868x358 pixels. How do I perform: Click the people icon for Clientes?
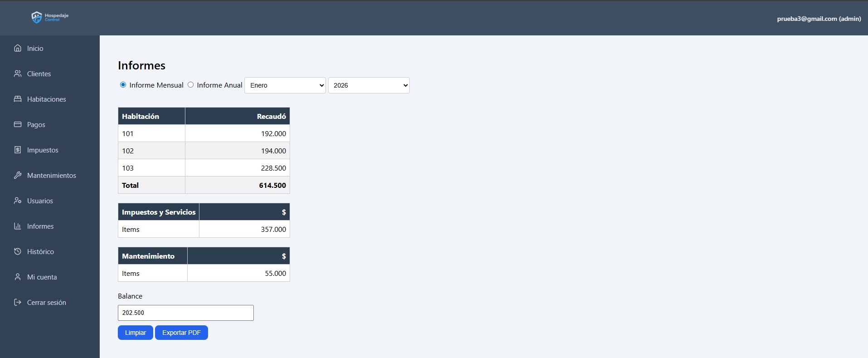tap(18, 74)
